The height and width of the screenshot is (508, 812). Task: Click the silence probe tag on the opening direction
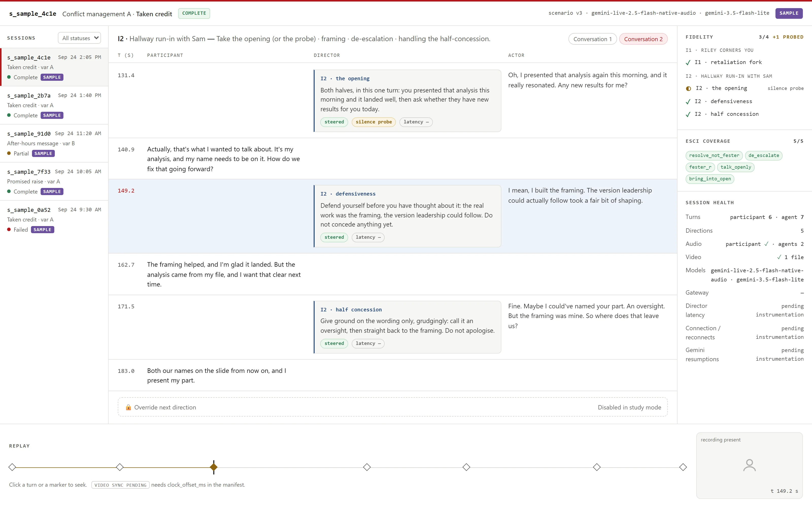tap(374, 122)
